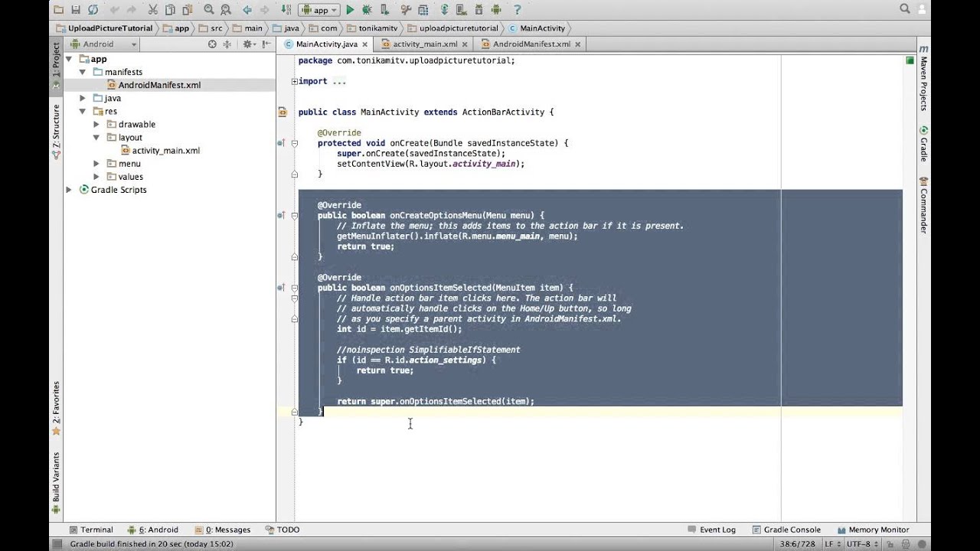Run the app with green play icon
Screen dimensions: 980x551
coord(350,10)
